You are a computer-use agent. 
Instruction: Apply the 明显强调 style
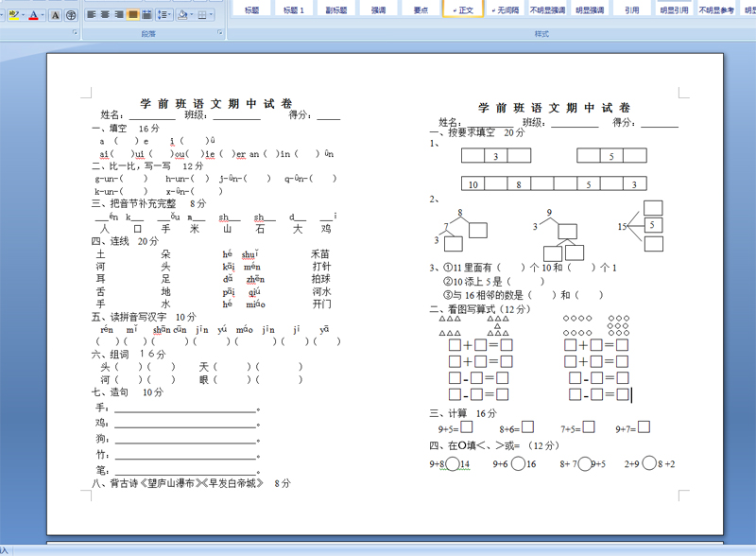point(590,9)
